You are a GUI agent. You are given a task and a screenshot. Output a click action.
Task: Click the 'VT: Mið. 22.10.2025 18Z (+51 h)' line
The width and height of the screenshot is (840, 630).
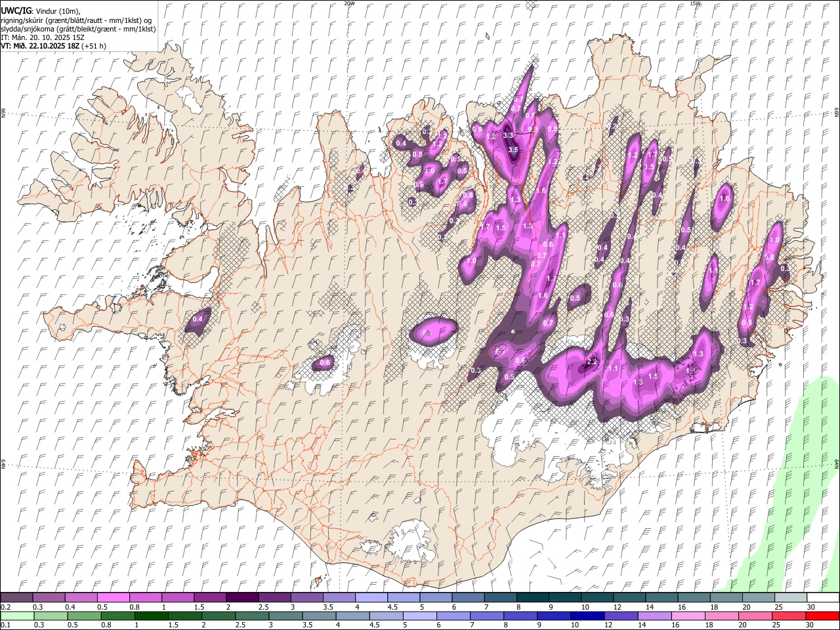pyautogui.click(x=53, y=46)
